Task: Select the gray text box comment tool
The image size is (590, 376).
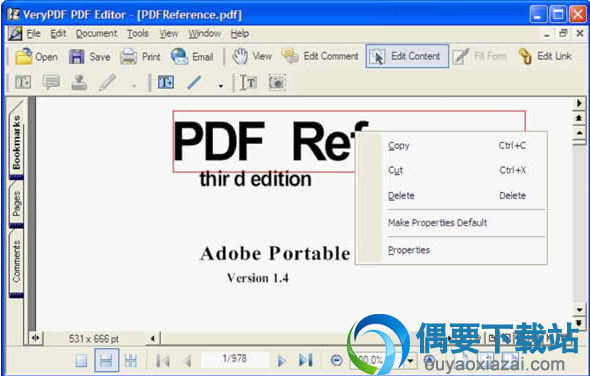Action: tap(23, 82)
